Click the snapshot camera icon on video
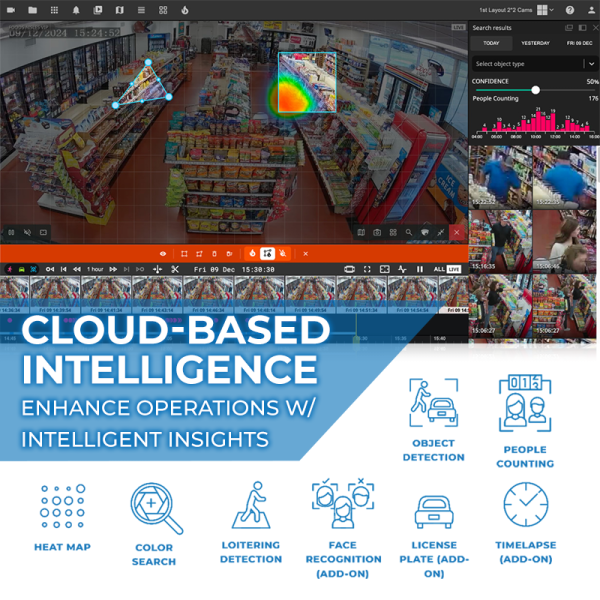This screenshot has width=600, height=600. (x=377, y=232)
